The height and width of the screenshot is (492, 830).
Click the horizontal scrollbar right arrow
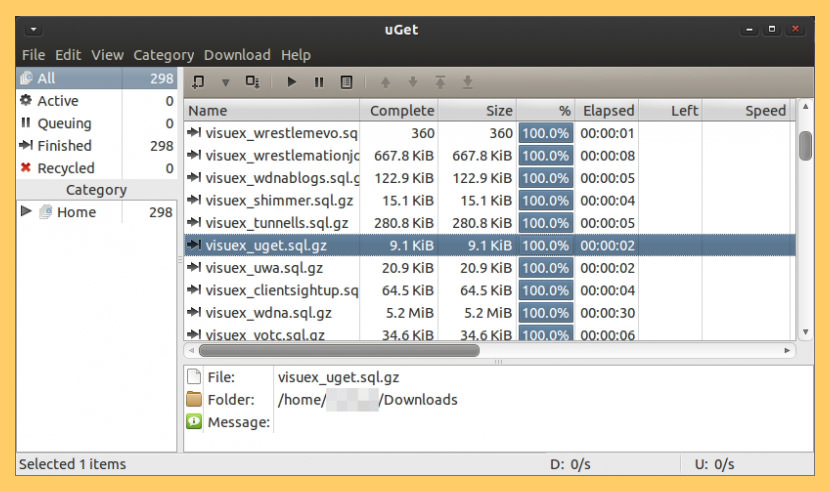[x=787, y=351]
